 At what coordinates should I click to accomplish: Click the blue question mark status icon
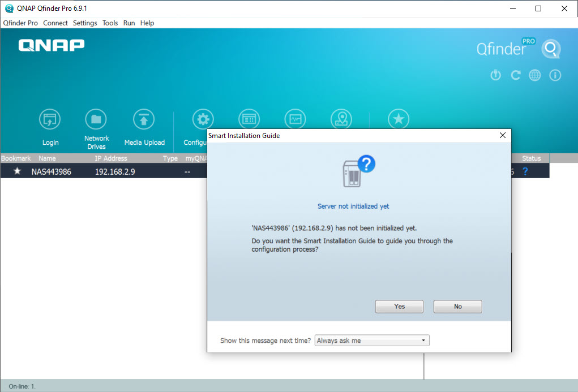pos(525,171)
